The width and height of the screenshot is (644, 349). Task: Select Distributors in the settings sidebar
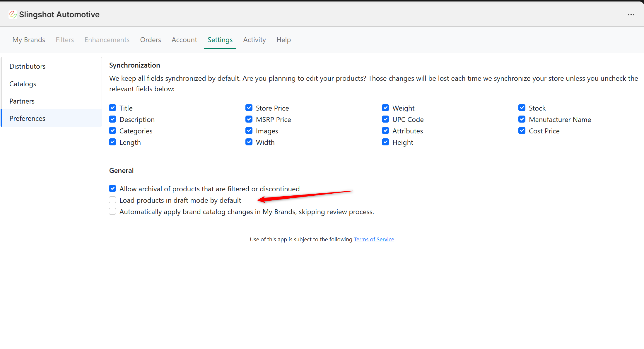click(x=28, y=66)
